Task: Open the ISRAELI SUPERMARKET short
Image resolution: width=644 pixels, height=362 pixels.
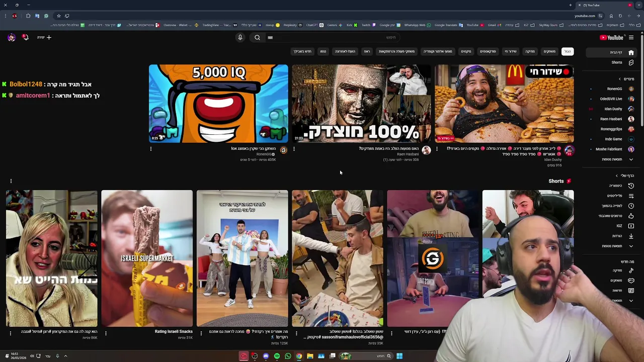Action: [x=147, y=258]
